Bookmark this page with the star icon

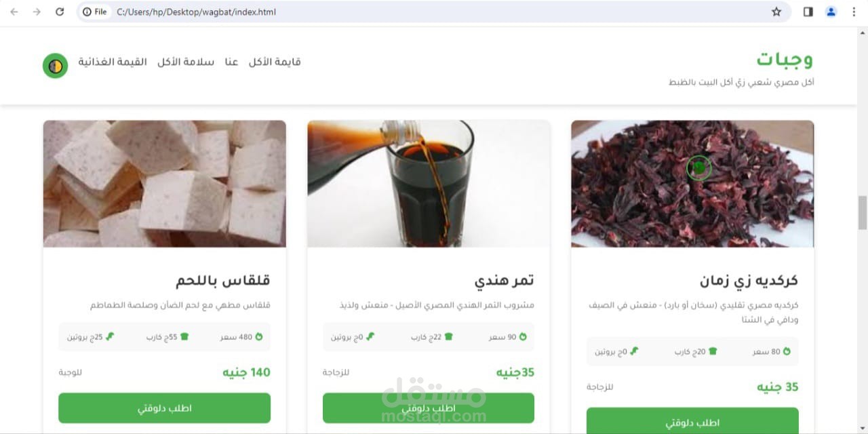click(x=776, y=12)
